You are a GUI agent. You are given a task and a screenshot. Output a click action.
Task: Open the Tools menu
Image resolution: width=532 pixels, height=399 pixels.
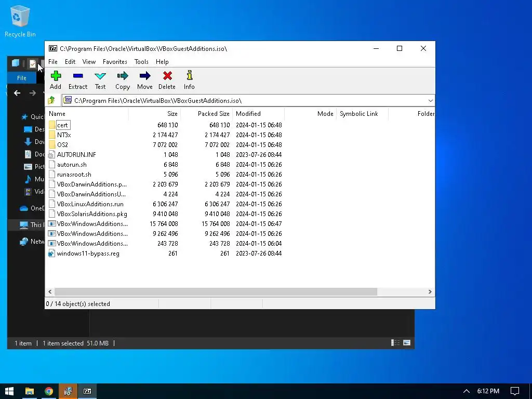141,62
